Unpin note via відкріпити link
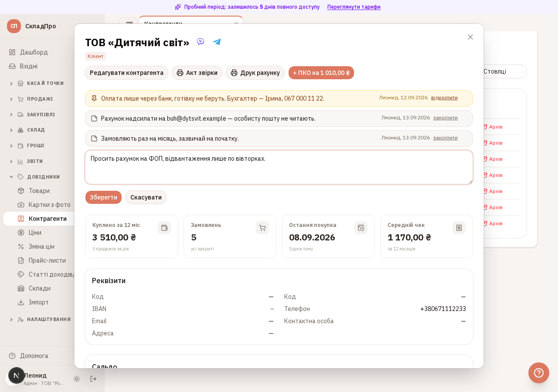The width and height of the screenshot is (558, 392). click(x=444, y=98)
